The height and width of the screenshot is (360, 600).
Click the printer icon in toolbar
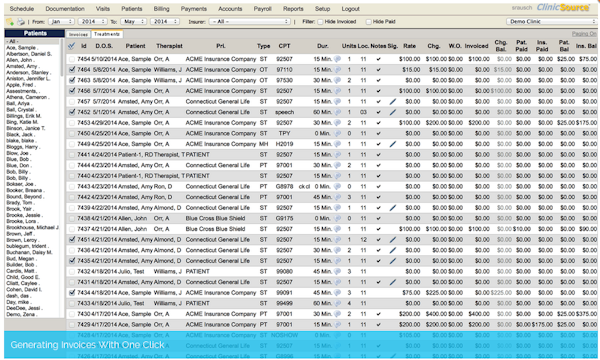tap(21, 22)
